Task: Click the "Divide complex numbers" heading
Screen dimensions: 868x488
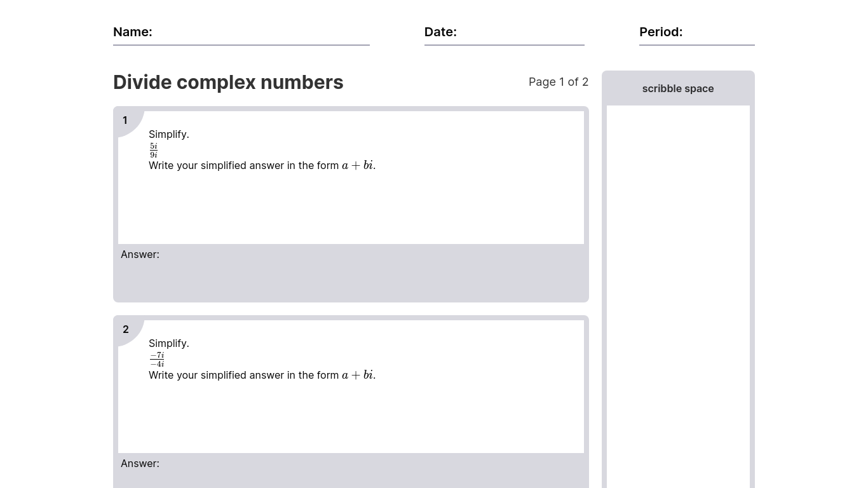Action: [228, 83]
